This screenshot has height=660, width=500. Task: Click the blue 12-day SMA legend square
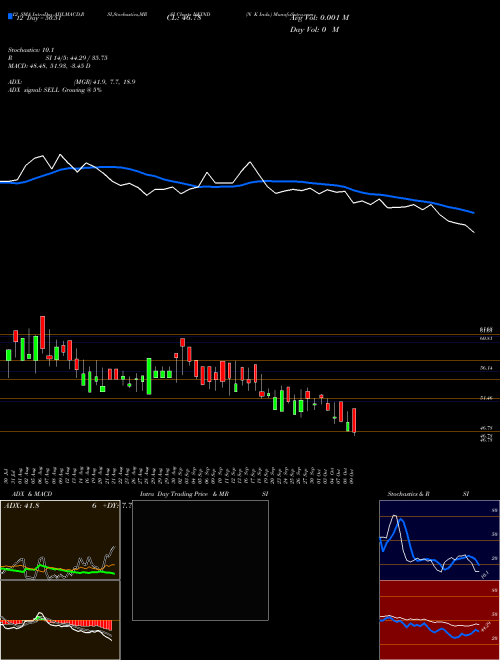click(x=11, y=16)
